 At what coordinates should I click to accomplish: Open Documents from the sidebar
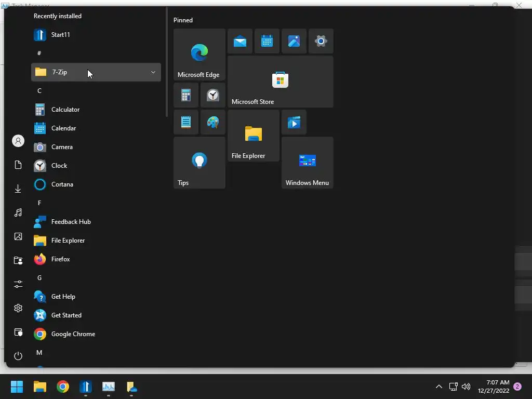pos(18,165)
